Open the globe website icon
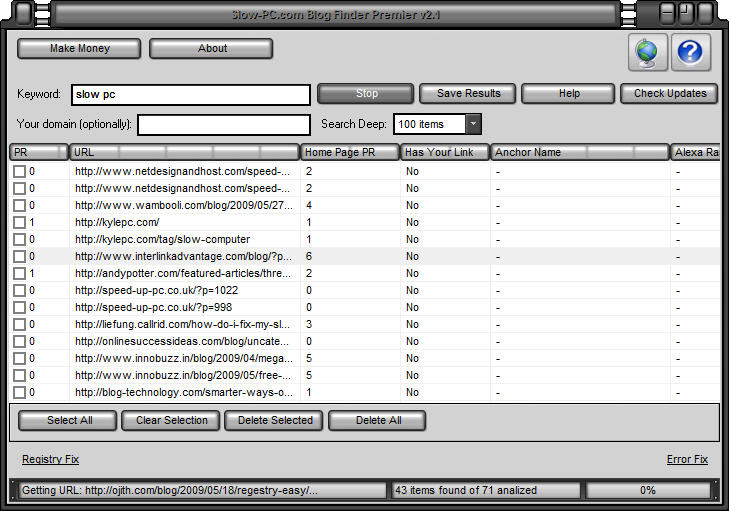The height and width of the screenshot is (511, 729). (x=648, y=53)
